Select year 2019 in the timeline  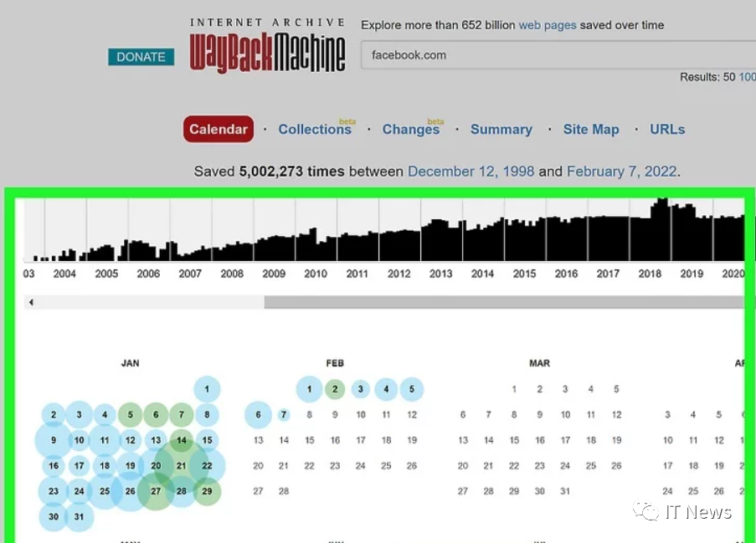(692, 274)
